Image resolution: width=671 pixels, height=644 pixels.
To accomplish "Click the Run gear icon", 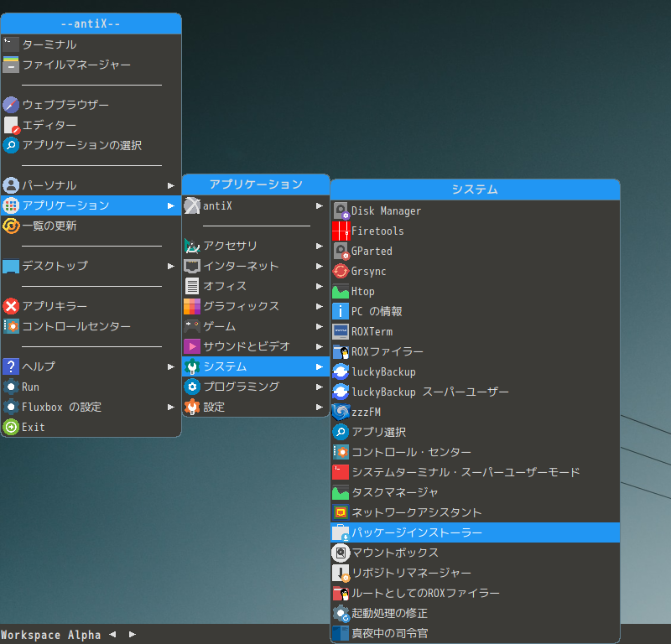I will coord(11,387).
